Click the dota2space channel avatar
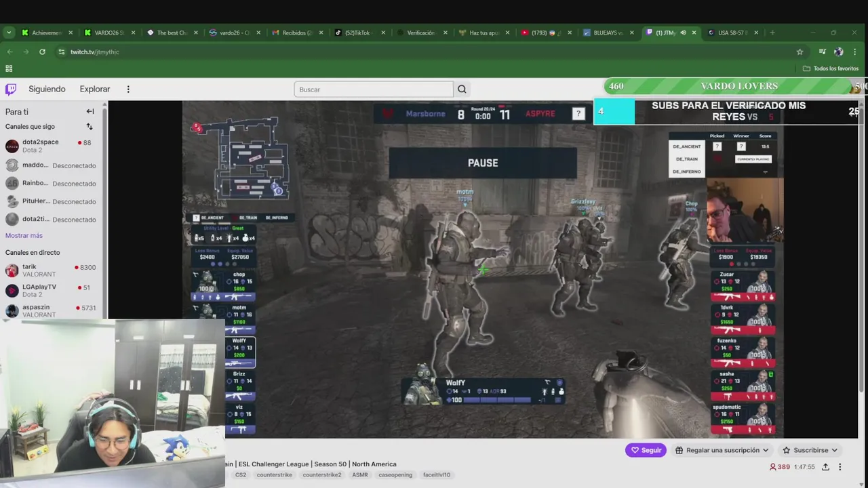The height and width of the screenshot is (488, 868). click(12, 146)
